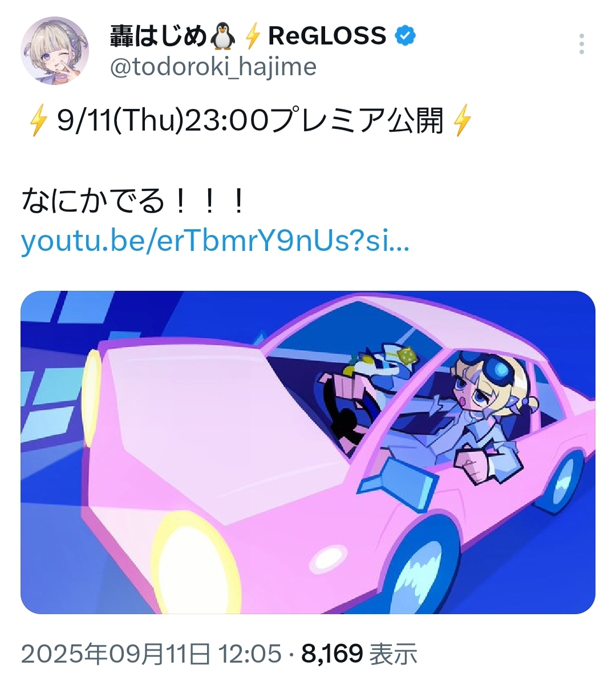The width and height of the screenshot is (616, 686).
Task: Click the lightning emoji beside ReGLOSS
Action: point(253,36)
